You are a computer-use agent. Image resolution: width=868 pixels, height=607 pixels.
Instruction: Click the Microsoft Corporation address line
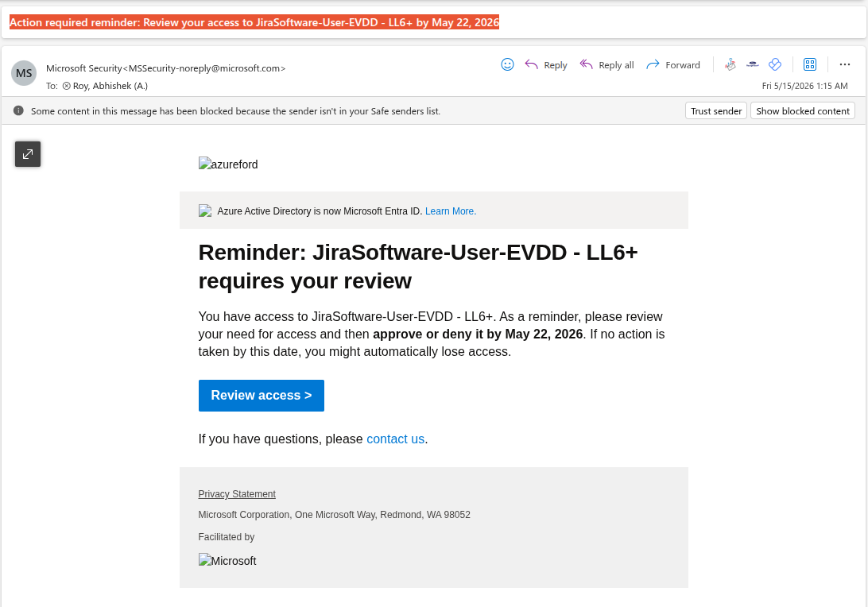click(335, 515)
